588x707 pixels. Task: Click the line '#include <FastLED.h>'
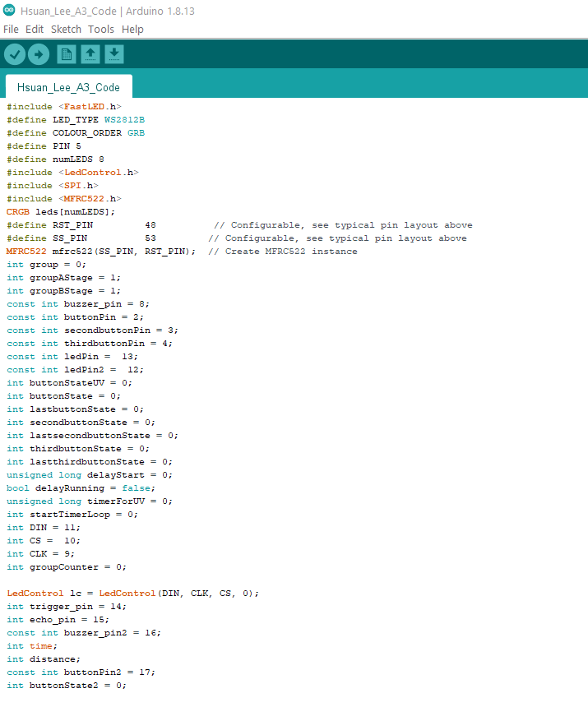pyautogui.click(x=64, y=107)
